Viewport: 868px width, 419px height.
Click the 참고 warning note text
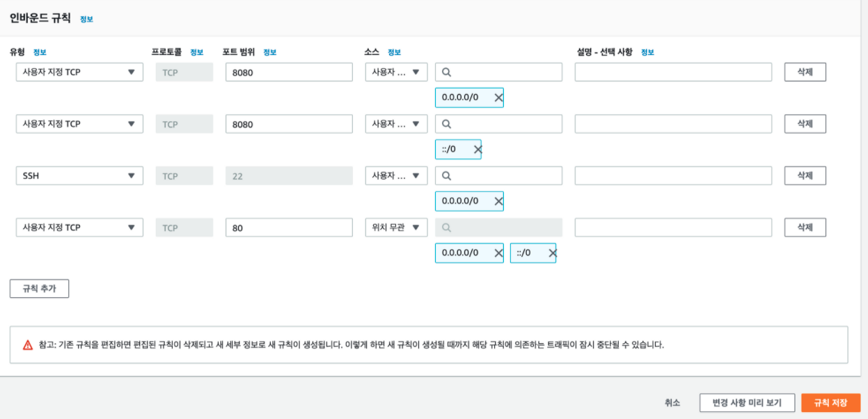click(x=352, y=345)
